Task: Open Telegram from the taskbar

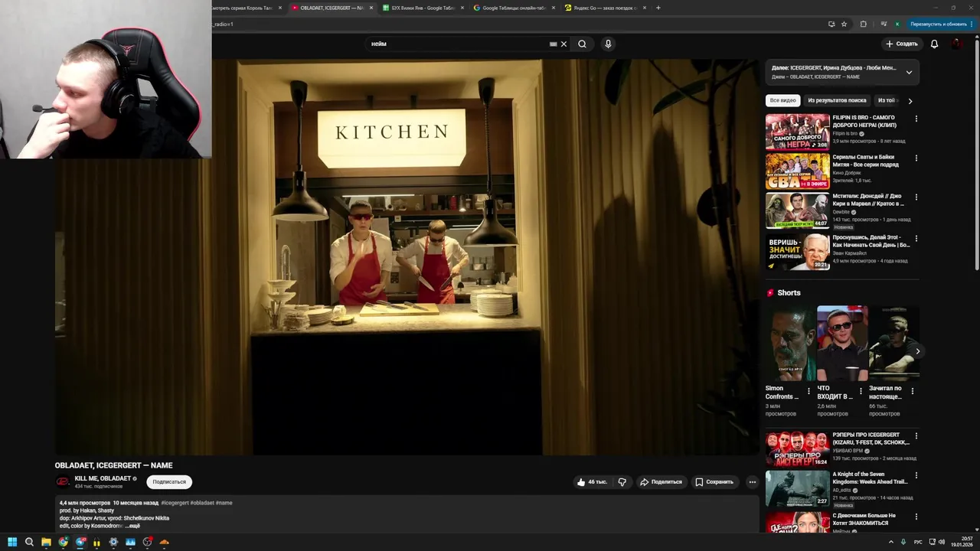Action: point(80,542)
